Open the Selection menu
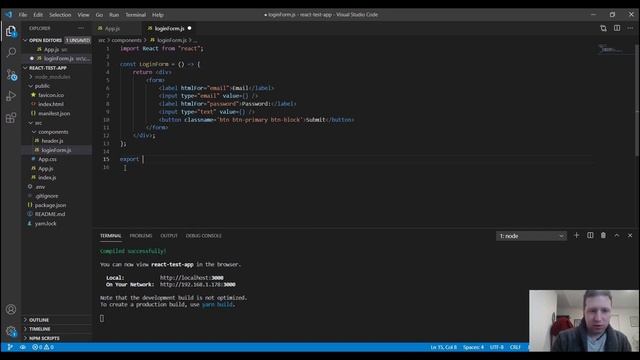Viewport: 640px width, 360px height. 60,15
